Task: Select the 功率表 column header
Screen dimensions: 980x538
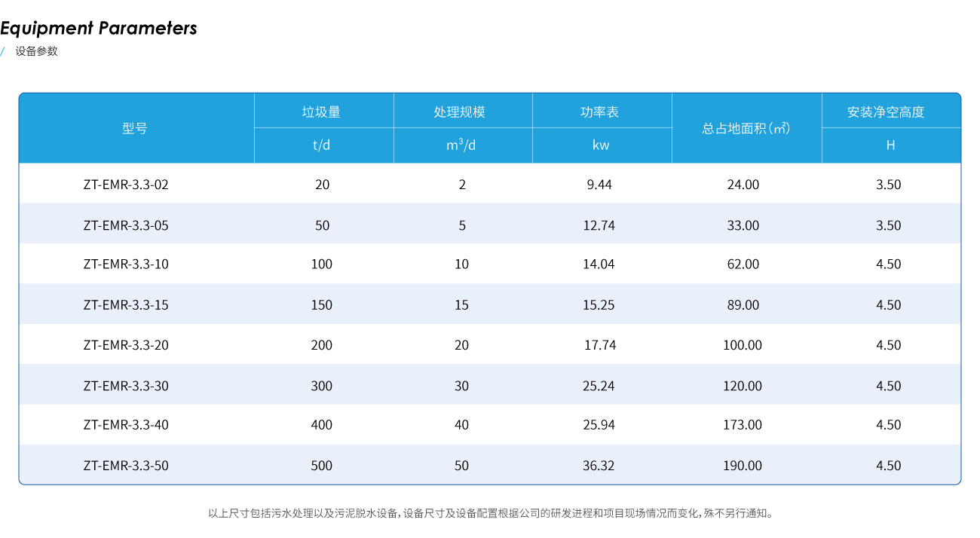Action: coord(601,111)
